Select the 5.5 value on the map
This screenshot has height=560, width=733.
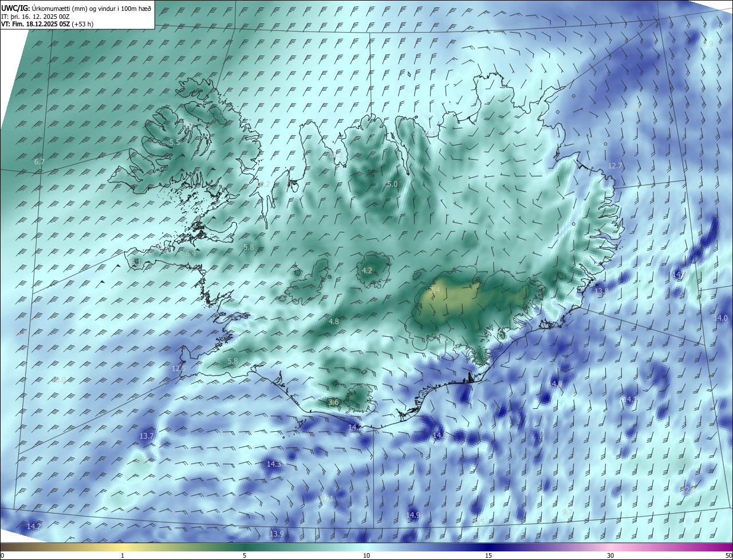point(175,142)
